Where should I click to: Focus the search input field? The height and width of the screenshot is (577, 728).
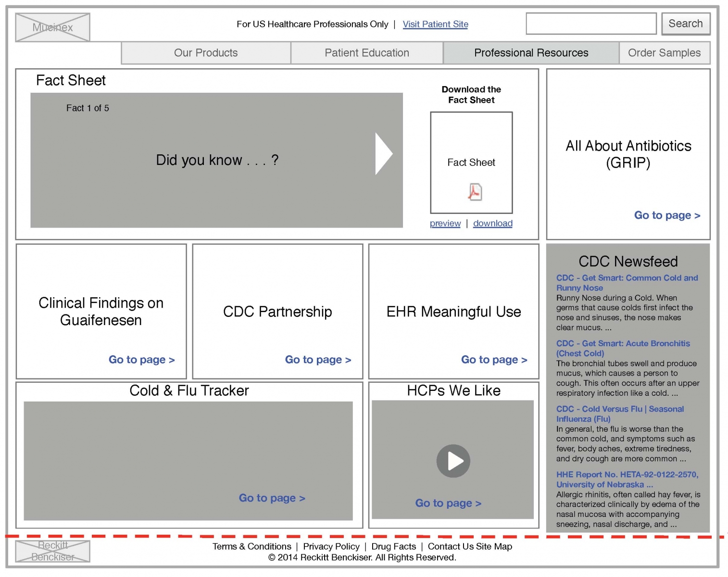591,24
